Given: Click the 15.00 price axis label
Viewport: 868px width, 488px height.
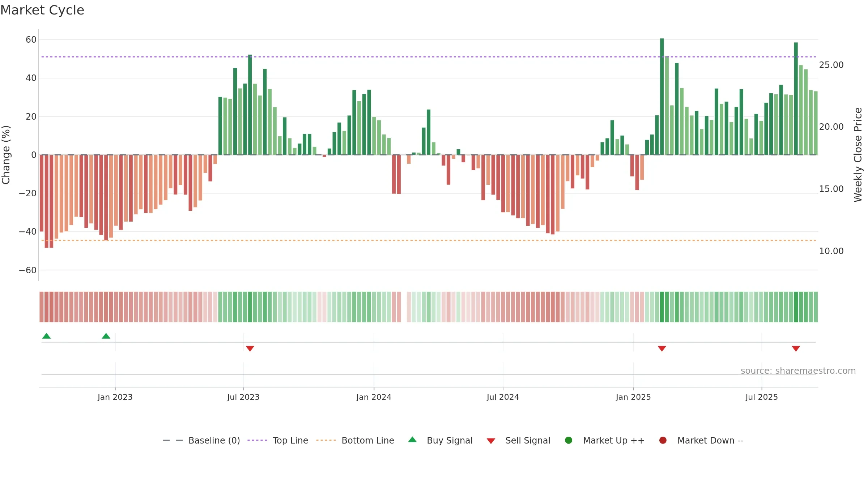Looking at the screenshot, I should [831, 189].
